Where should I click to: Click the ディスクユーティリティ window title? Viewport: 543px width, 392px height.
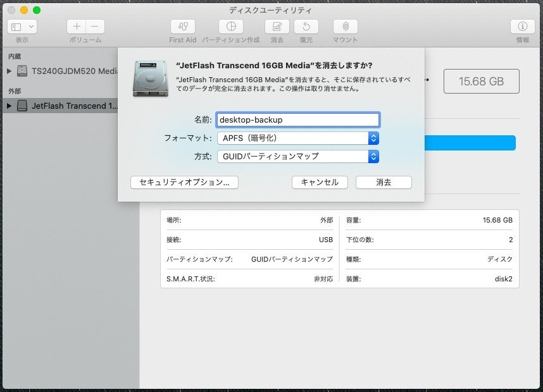(x=270, y=10)
